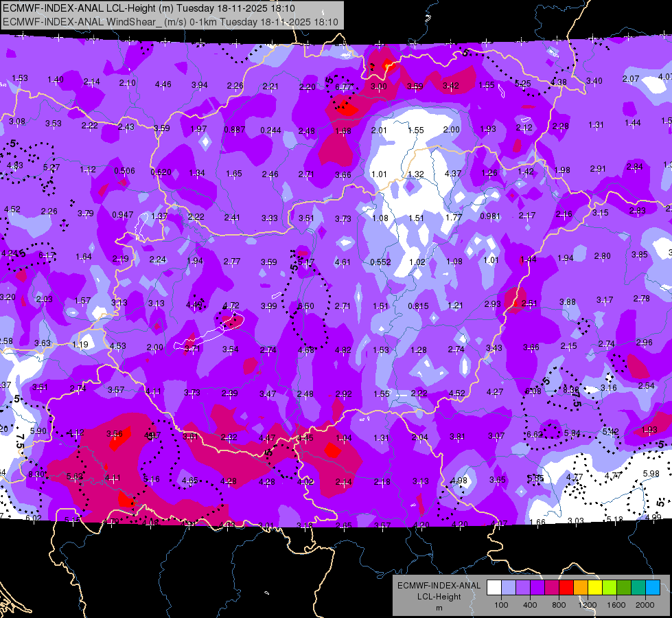
Task: Click the wind shear value 0.887
Action: pyautogui.click(x=235, y=130)
